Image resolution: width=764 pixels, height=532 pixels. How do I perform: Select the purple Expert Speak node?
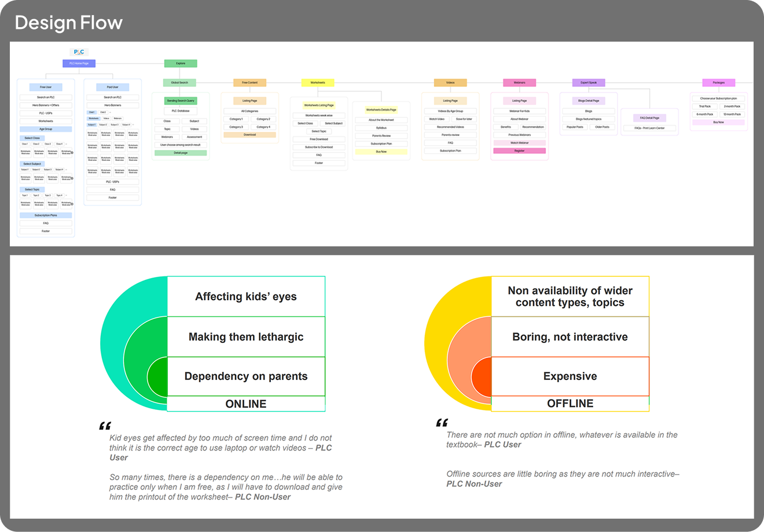[589, 83]
